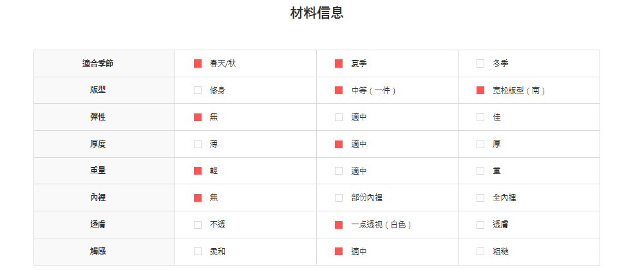644x270 pixels.
Task: Check the 全內裡 lining checkbox
Action: [x=480, y=198]
